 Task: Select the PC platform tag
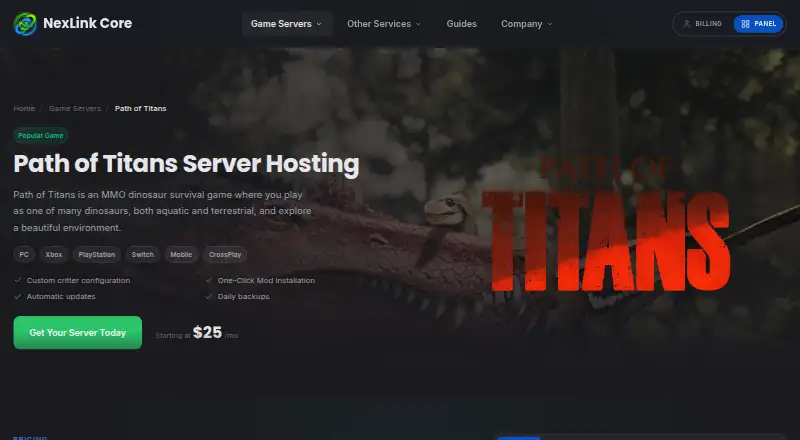click(x=24, y=255)
